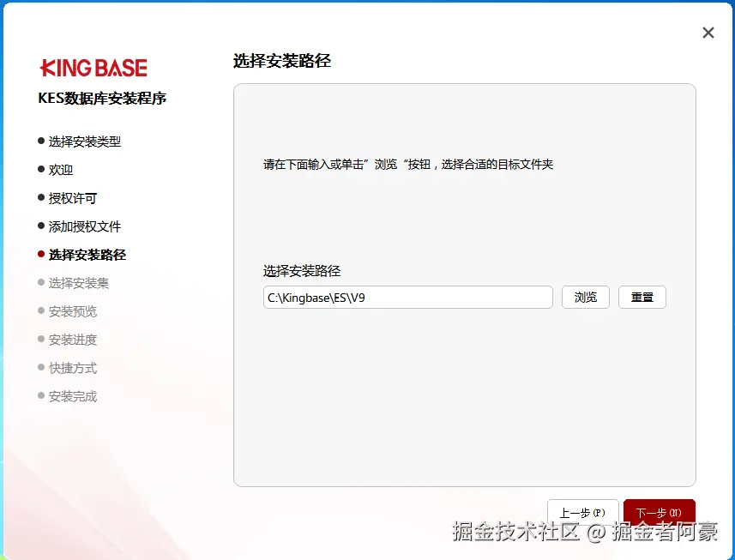Image resolution: width=735 pixels, height=560 pixels.
Task: Select 选择安装路径 current step in sidebar
Action: pyautogui.click(x=82, y=255)
